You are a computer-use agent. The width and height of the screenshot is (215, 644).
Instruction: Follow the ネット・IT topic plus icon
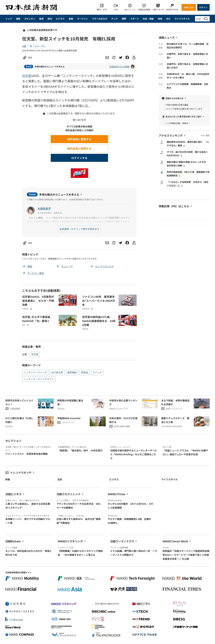point(58,266)
